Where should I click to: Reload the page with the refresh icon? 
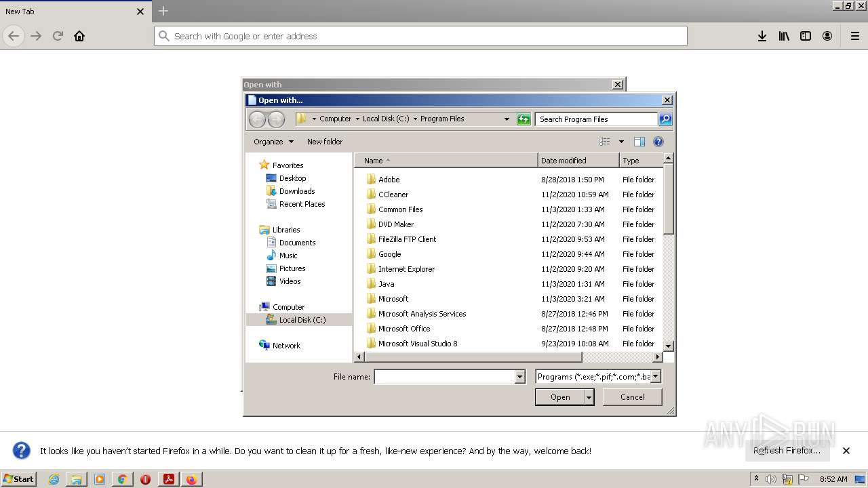click(58, 36)
